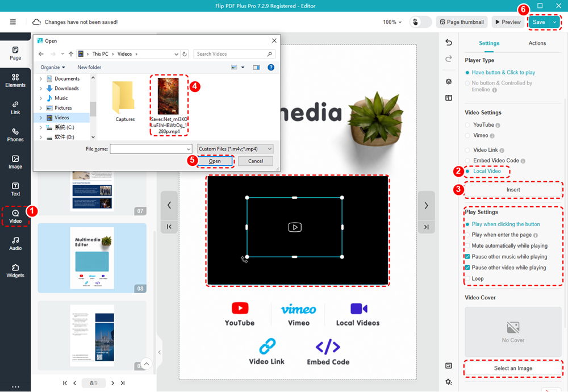Click the YouTube icon on the page
Viewport: 568px width, 392px height.
(x=240, y=308)
